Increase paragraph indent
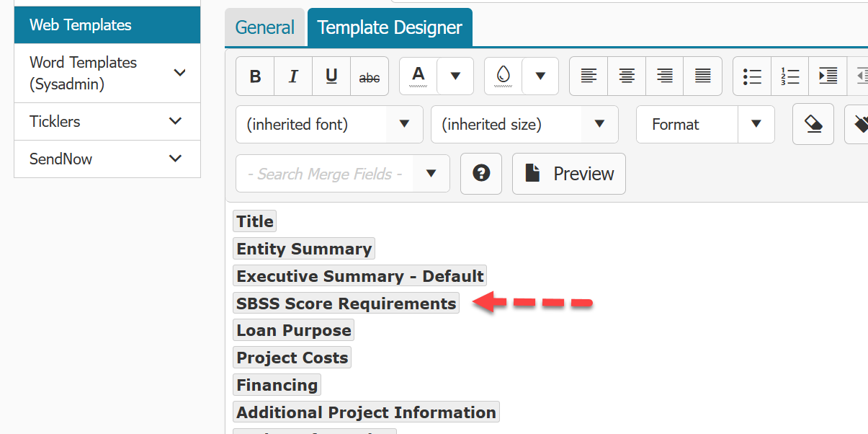This screenshot has height=434, width=868. coord(828,76)
